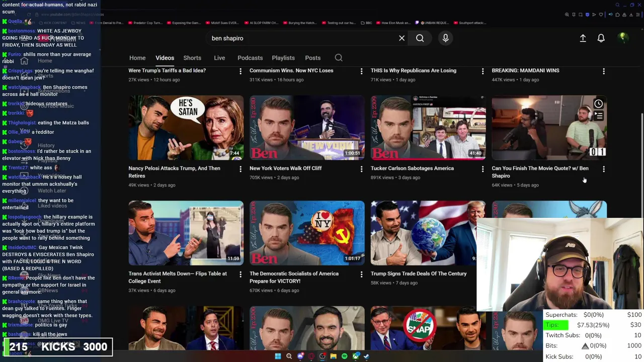Open options menu for 'Democratic Socialists of America' video

(361, 275)
